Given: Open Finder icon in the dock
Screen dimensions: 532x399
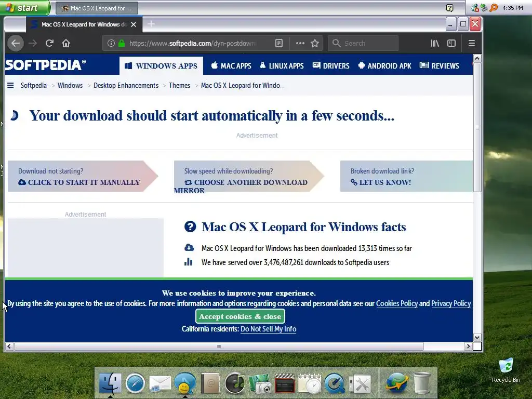Looking at the screenshot, I should tap(110, 383).
